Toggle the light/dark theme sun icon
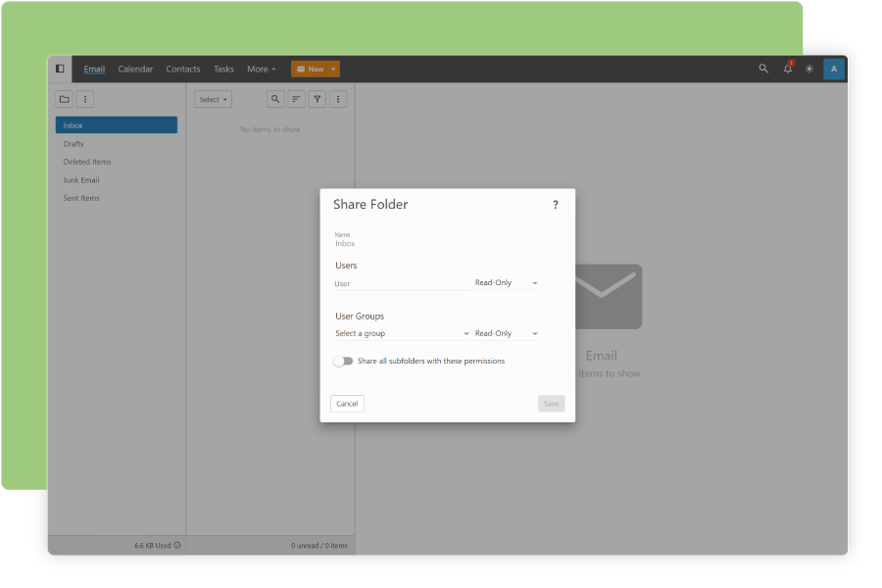The height and width of the screenshot is (588, 882). tap(809, 69)
